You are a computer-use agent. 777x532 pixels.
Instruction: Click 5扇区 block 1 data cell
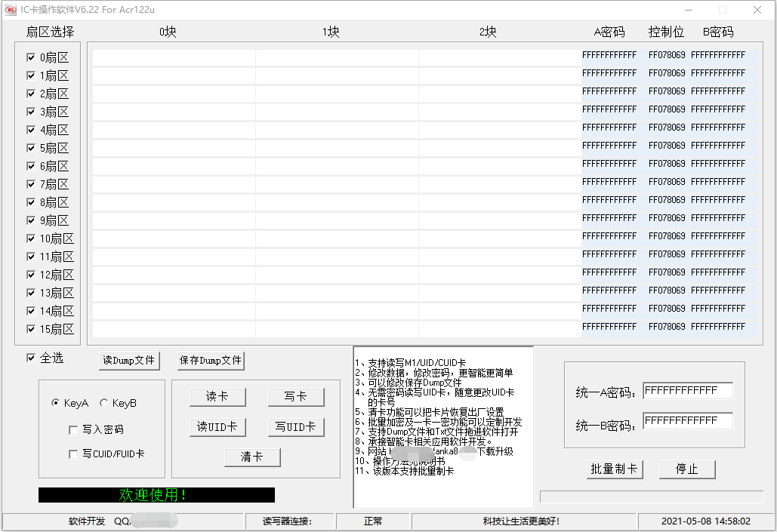point(337,148)
